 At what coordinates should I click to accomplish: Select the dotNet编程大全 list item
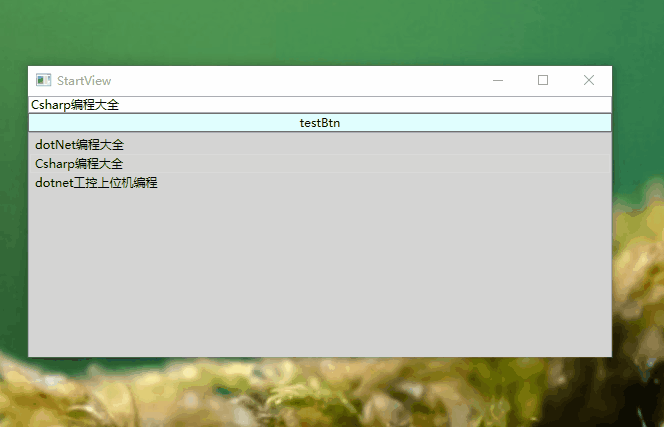coord(320,145)
